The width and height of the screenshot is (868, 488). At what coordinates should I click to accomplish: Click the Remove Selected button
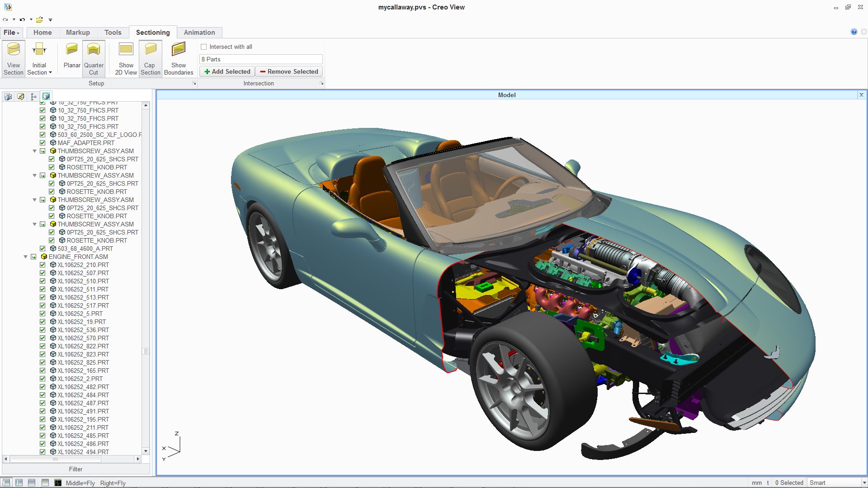pyautogui.click(x=289, y=71)
